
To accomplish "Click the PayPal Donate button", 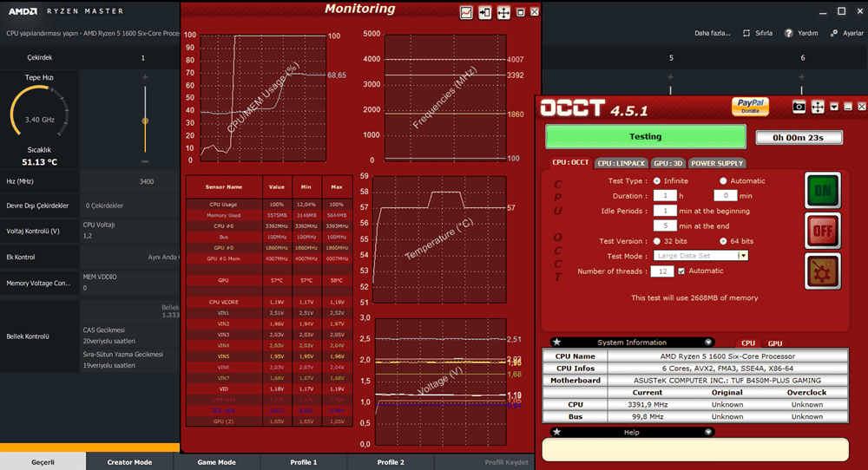I will [x=750, y=106].
